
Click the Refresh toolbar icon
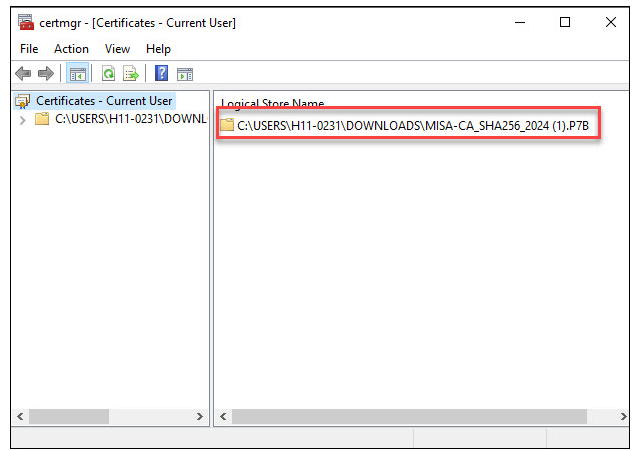pyautogui.click(x=107, y=73)
